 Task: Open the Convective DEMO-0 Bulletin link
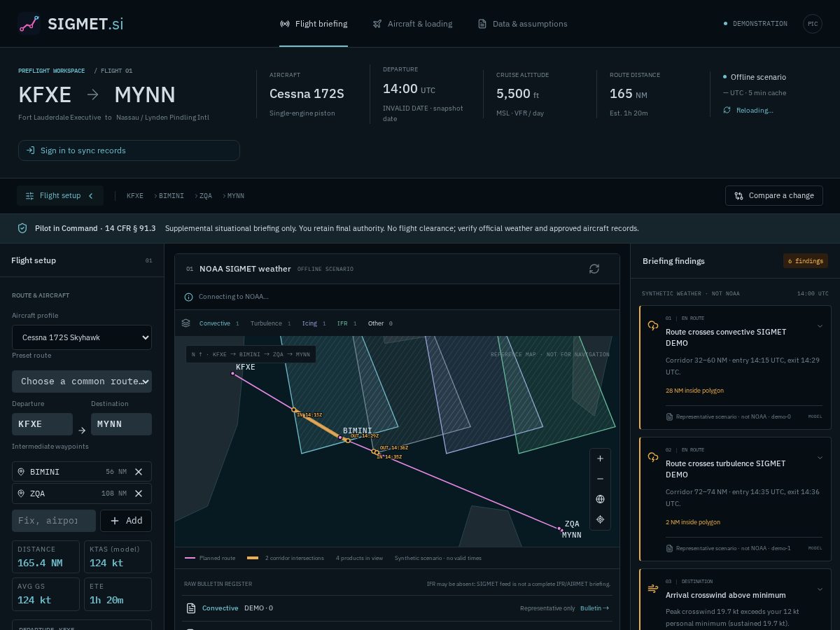click(595, 608)
